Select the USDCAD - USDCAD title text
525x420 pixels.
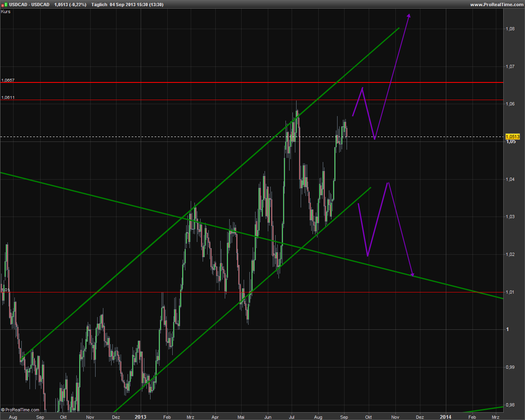[x=29, y=5]
